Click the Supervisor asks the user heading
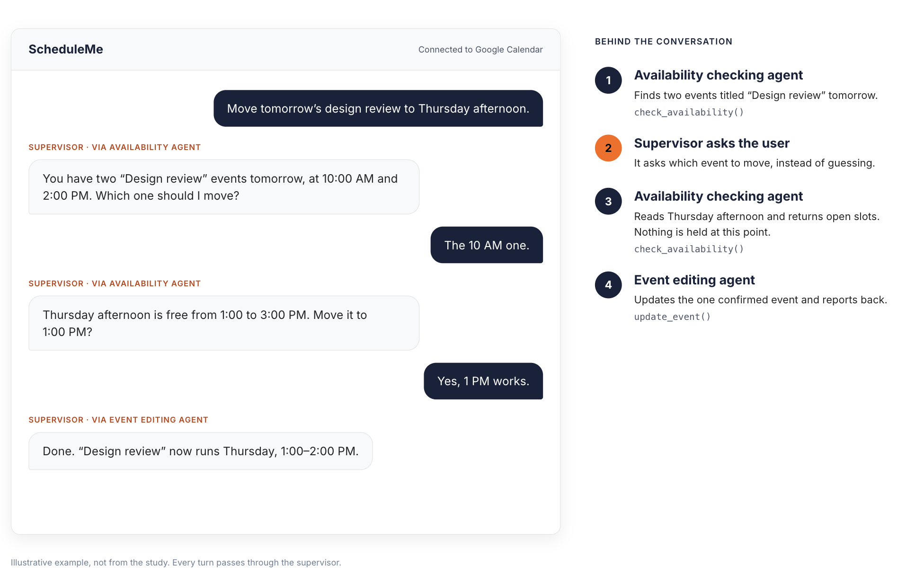Viewport: 924px width, 583px height. [711, 143]
